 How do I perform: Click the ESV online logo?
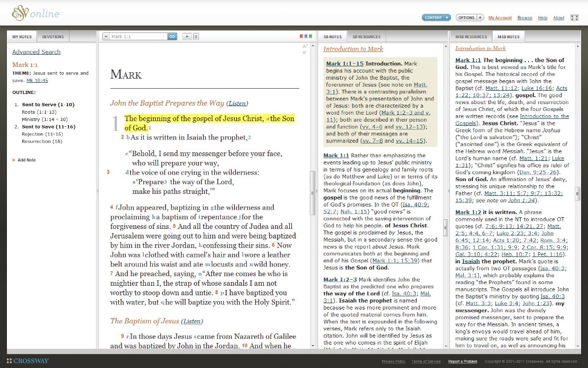click(x=36, y=13)
